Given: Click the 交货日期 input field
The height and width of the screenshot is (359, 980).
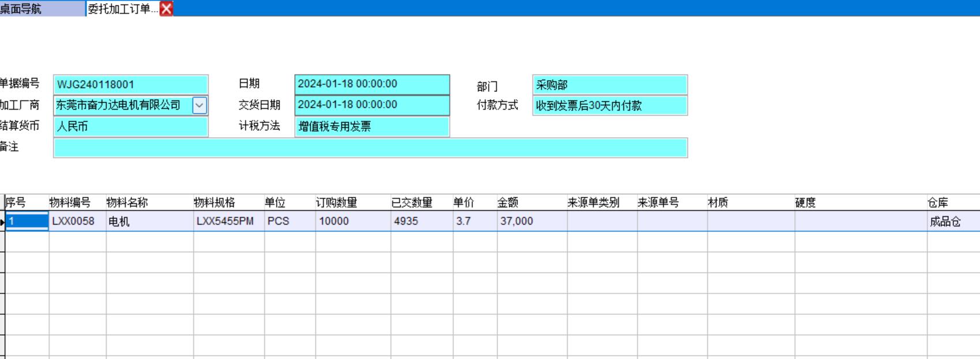Looking at the screenshot, I should 371,105.
